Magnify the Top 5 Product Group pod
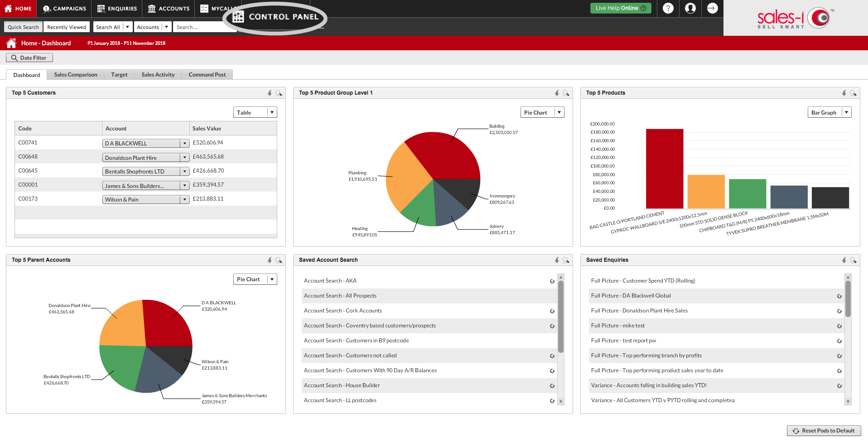The width and height of the screenshot is (868, 442). (x=566, y=93)
